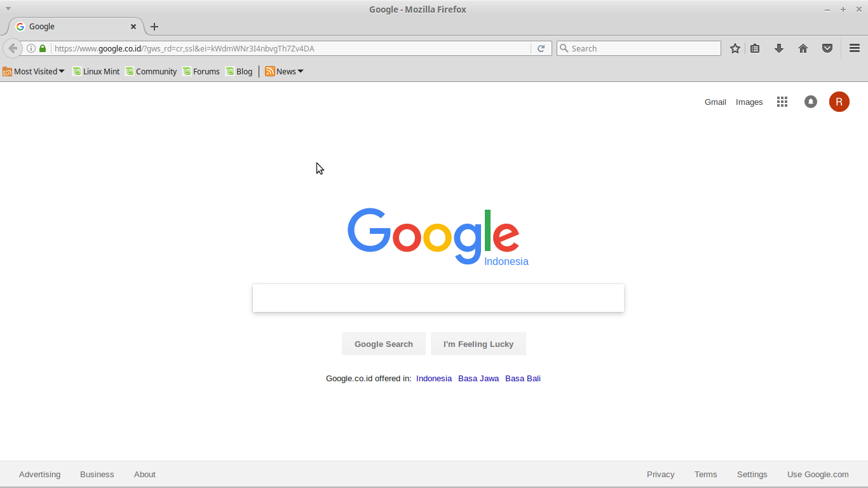Open the Blog bookmark

pyautogui.click(x=239, y=71)
